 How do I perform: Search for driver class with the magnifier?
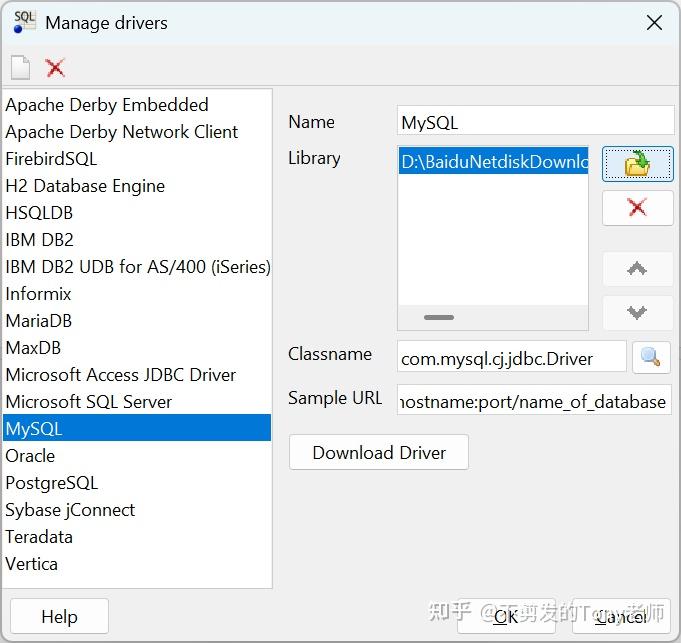point(651,357)
